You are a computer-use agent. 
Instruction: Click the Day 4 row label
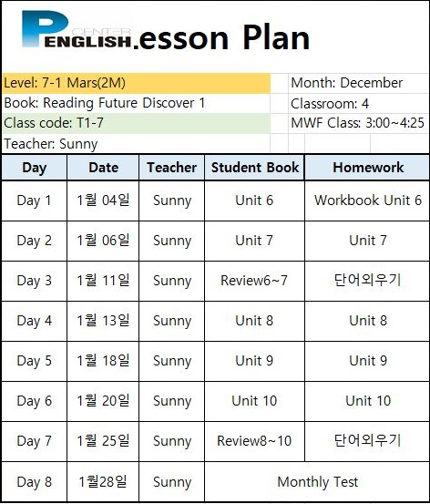[x=35, y=321]
